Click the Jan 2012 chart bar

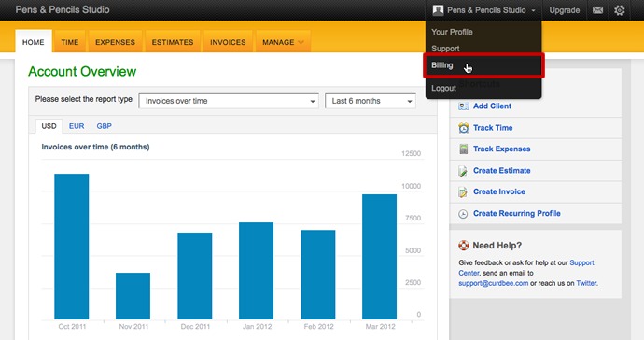(x=257, y=271)
